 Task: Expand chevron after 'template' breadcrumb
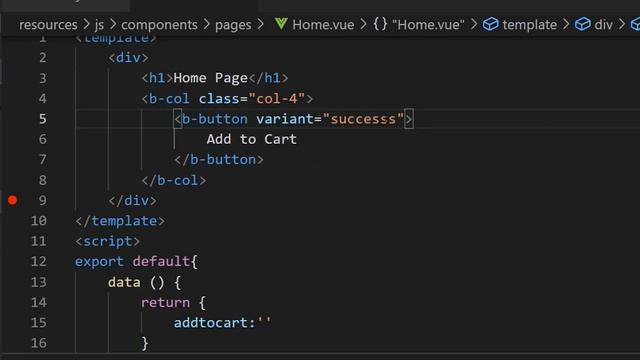pyautogui.click(x=566, y=24)
